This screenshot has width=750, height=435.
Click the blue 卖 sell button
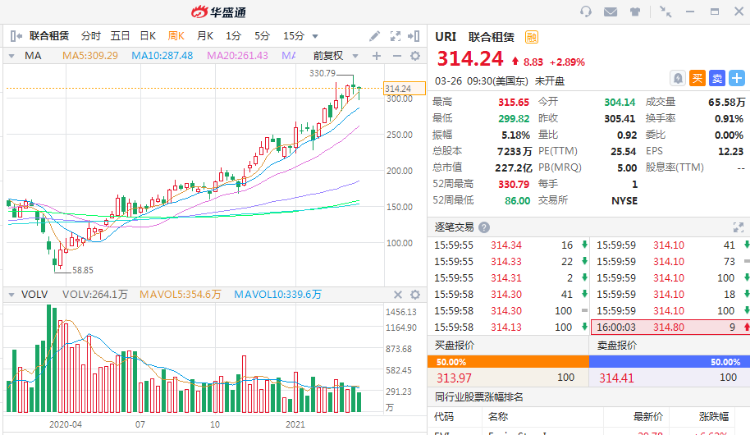[717, 78]
